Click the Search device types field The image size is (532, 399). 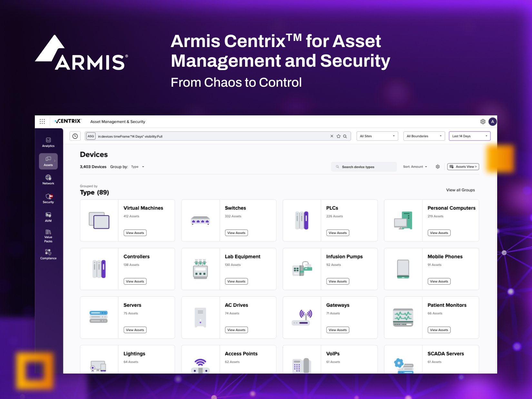click(364, 167)
